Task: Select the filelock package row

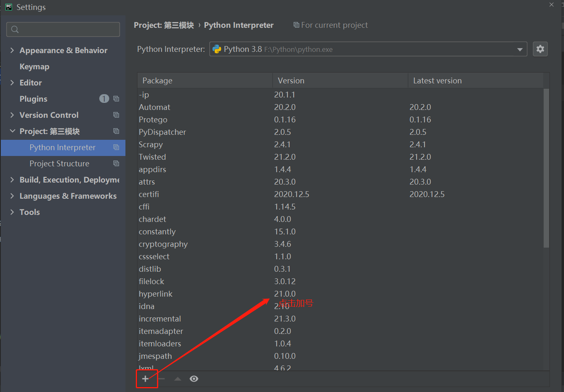Action: pyautogui.click(x=340, y=281)
